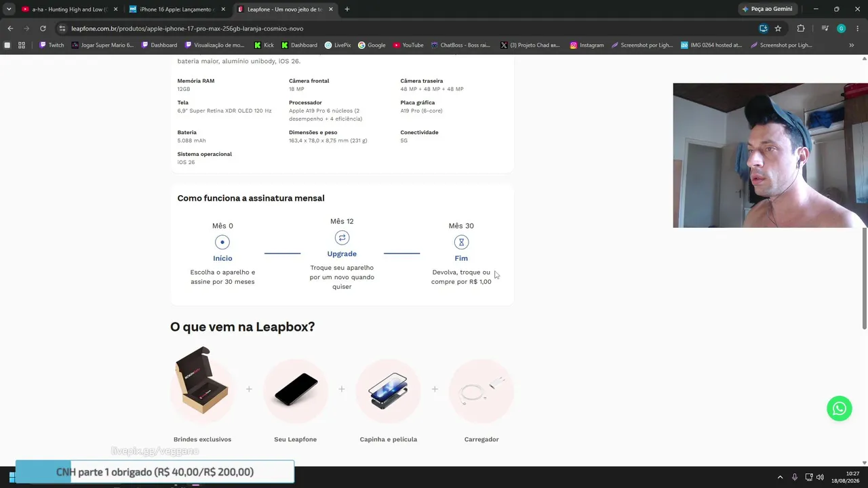This screenshot has width=868, height=488.
Task: Click the '5.088 mAh' battery value
Action: 191,140
